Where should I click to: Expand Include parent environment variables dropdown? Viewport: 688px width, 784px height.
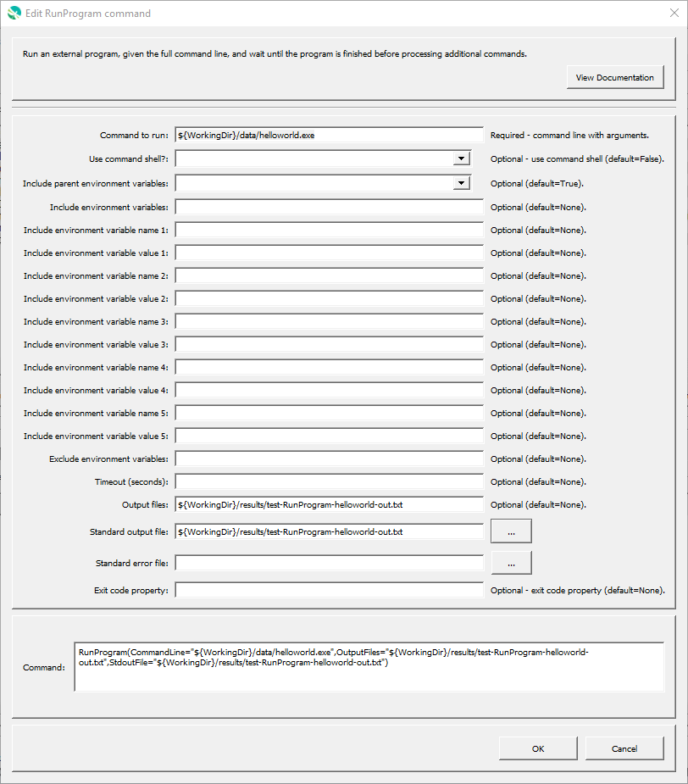(461, 183)
